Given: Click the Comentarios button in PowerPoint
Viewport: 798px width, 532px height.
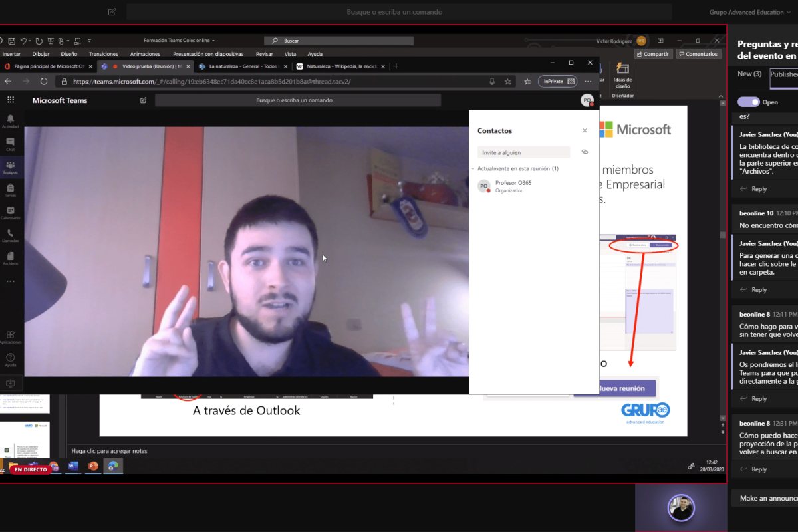Looking at the screenshot, I should pos(699,54).
